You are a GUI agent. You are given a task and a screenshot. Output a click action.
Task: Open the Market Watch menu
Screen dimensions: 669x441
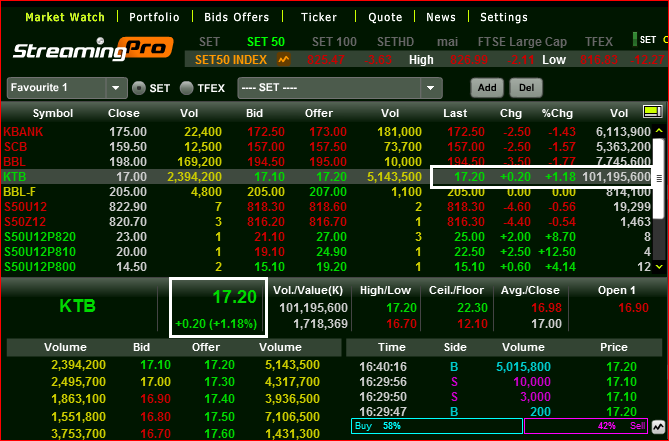click(65, 17)
